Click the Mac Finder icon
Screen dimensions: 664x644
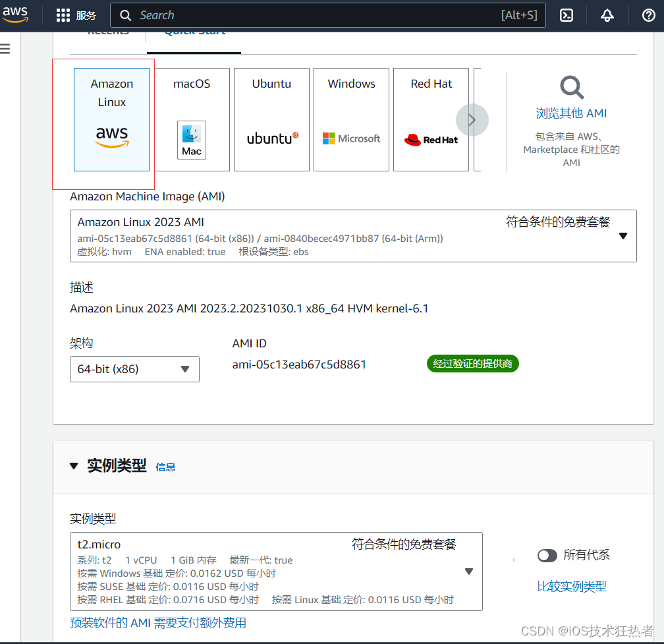[x=192, y=140]
